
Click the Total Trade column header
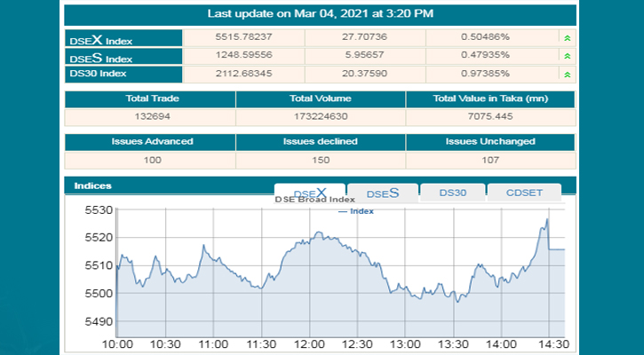tap(150, 99)
